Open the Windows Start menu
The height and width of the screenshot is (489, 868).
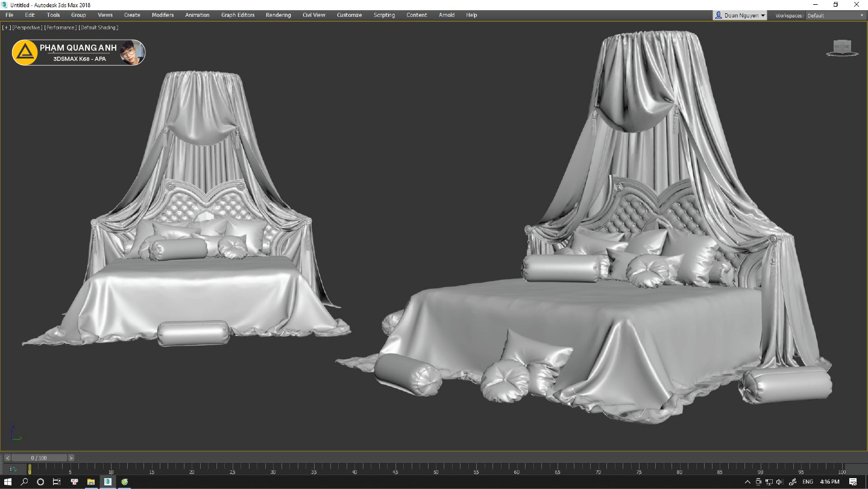[x=8, y=482]
